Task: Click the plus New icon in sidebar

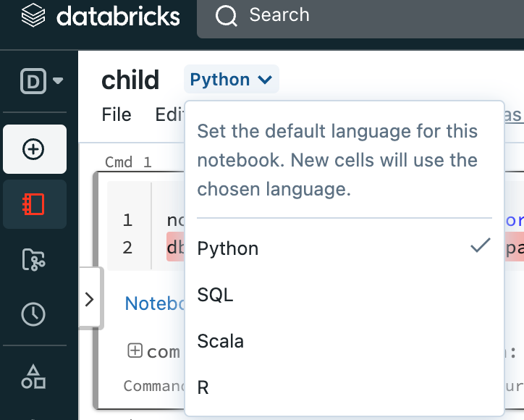Action: click(x=34, y=149)
